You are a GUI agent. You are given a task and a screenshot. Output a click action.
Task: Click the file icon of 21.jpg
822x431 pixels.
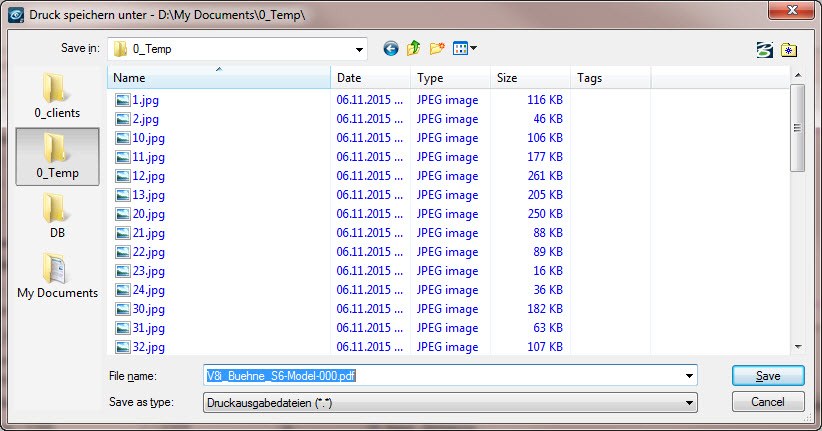(x=123, y=233)
